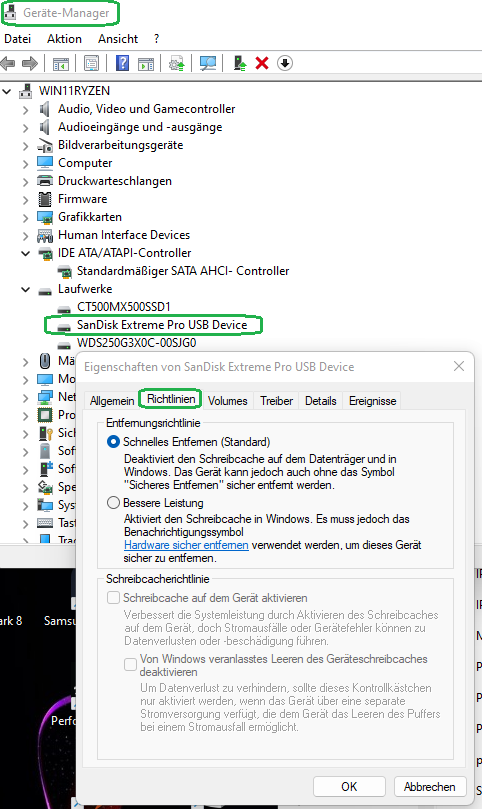Collapse the IDE ATA/ATAPI-Controller node
Screen dimensions: 482x809
pos(25,253)
